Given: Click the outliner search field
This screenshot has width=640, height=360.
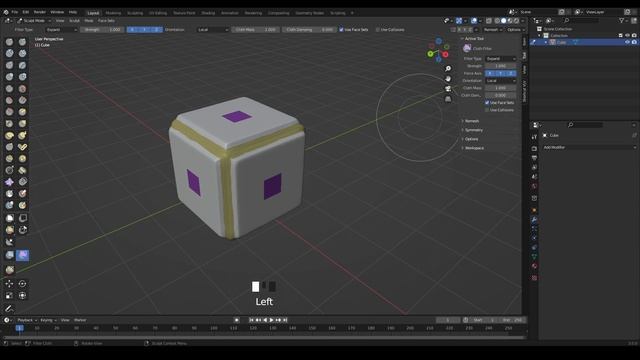Looking at the screenshot, I should [x=581, y=20].
